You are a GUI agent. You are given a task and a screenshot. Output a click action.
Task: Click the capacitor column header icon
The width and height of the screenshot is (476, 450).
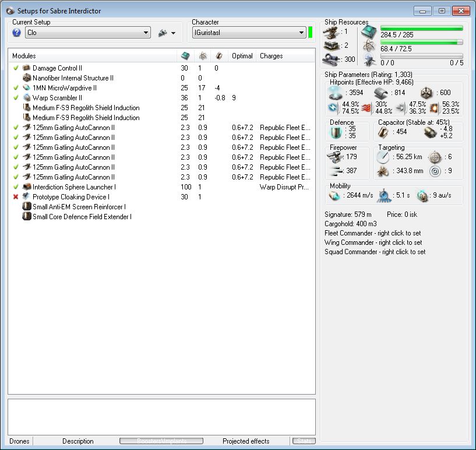219,56
